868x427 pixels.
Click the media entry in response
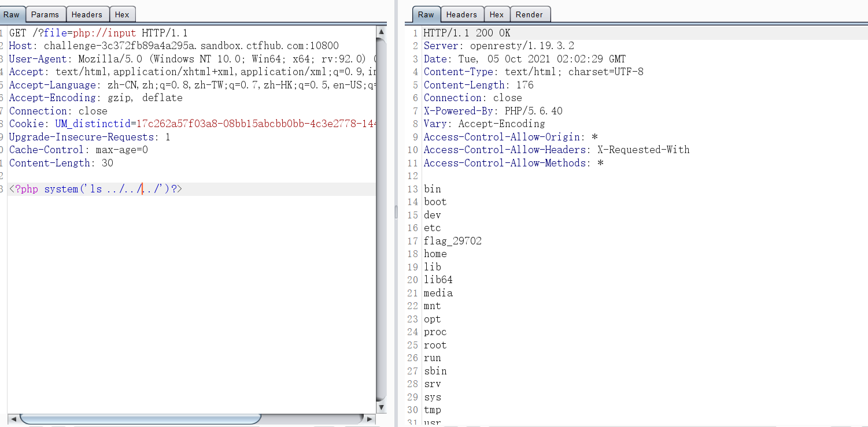pos(438,293)
